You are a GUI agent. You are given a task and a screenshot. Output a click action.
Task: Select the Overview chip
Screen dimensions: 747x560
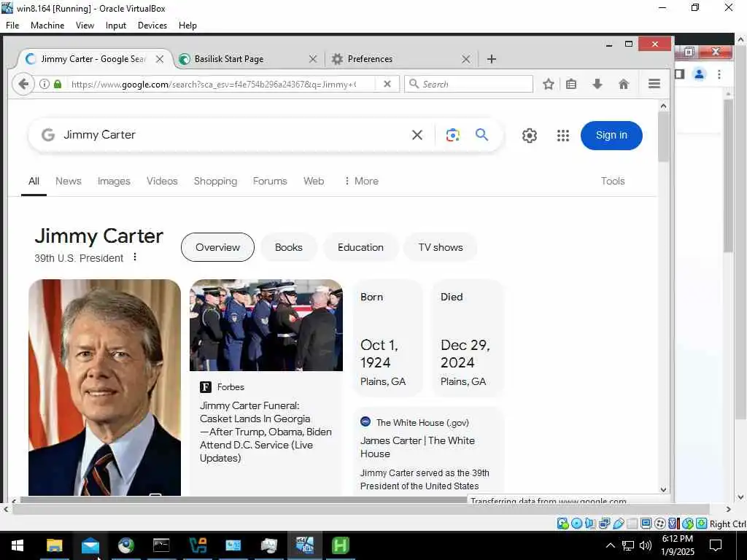click(217, 247)
